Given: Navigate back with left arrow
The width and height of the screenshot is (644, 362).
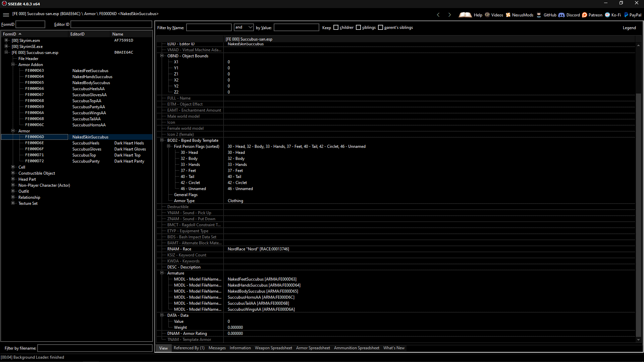Looking at the screenshot, I should point(438,15).
